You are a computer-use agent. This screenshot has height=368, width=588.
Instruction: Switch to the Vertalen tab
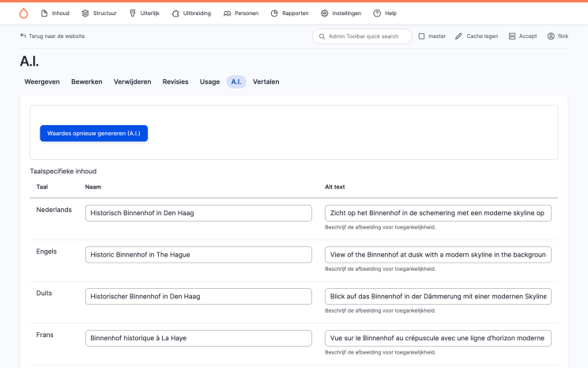pyautogui.click(x=266, y=82)
